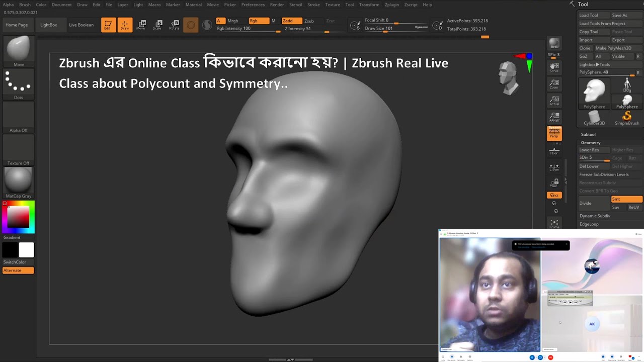Viewport: 644px width, 362px height.
Task: Toggle camera in the video call window
Action: click(540, 357)
